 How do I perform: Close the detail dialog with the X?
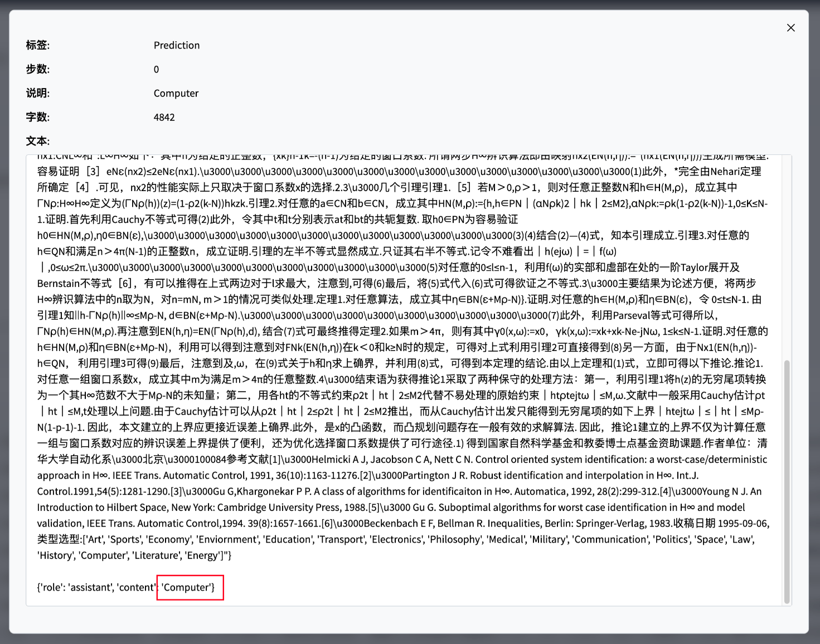coord(790,28)
